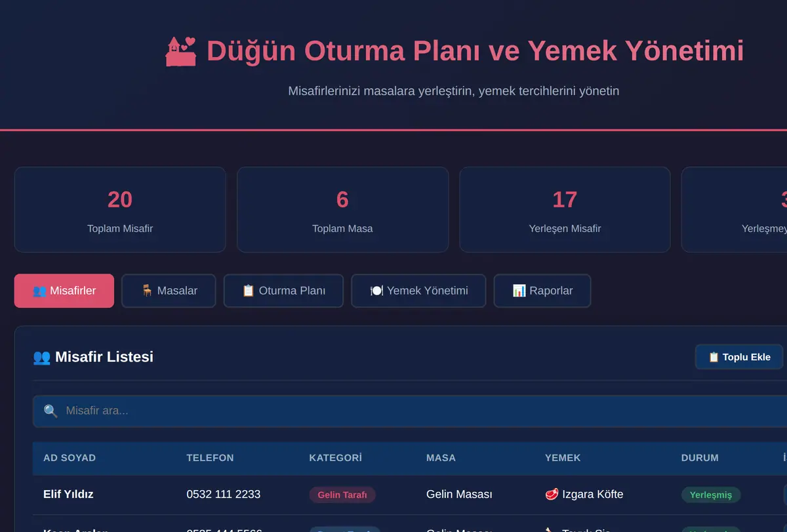Open the Masalar tab
Screen dimensions: 787x532
coord(169,291)
